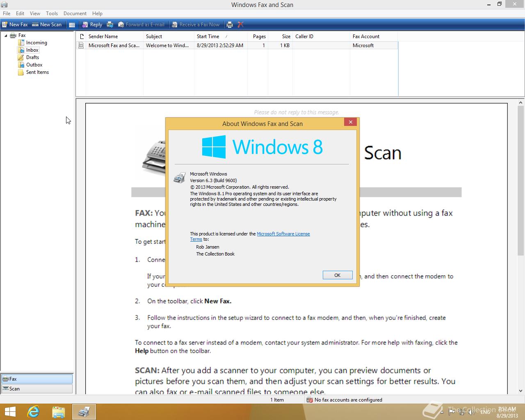Open the Tools menu
This screenshot has height=420, width=525.
[x=52, y=14]
